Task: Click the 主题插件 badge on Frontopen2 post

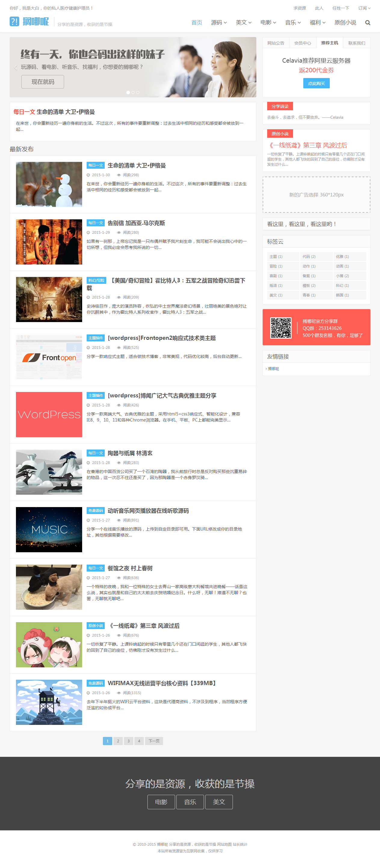Action: (96, 338)
